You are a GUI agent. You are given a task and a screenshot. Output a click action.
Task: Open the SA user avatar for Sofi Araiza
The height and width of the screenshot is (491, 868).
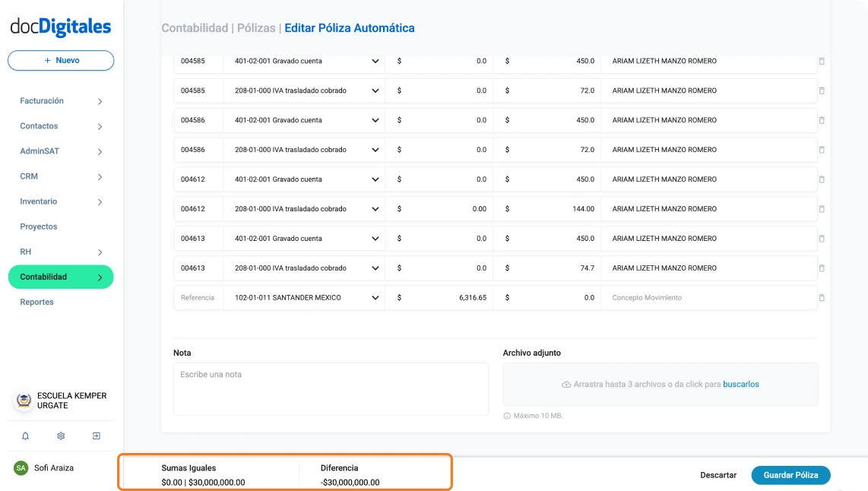tap(19, 468)
